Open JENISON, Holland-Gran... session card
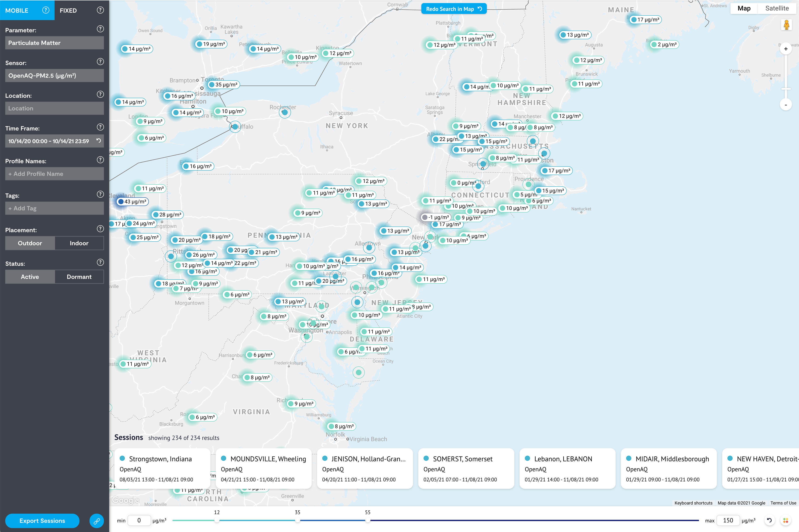 click(365, 469)
